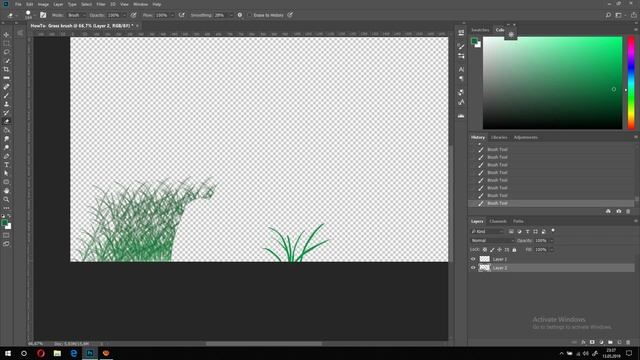
Task: Enable Erase to History checkbox
Action: tap(249, 15)
